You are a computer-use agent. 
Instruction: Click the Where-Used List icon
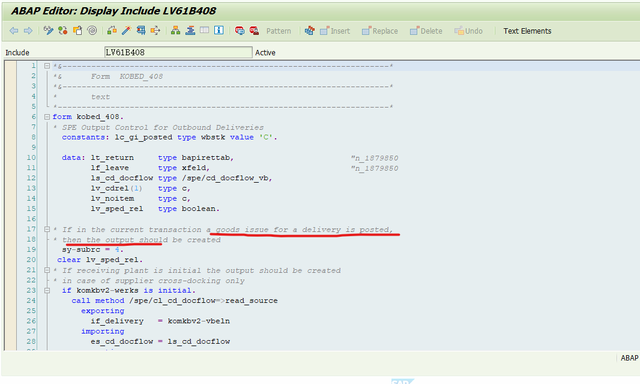tap(141, 31)
